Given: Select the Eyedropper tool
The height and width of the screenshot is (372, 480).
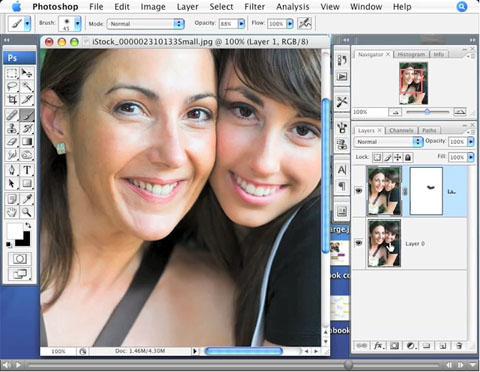Looking at the screenshot, I should tap(27, 199).
